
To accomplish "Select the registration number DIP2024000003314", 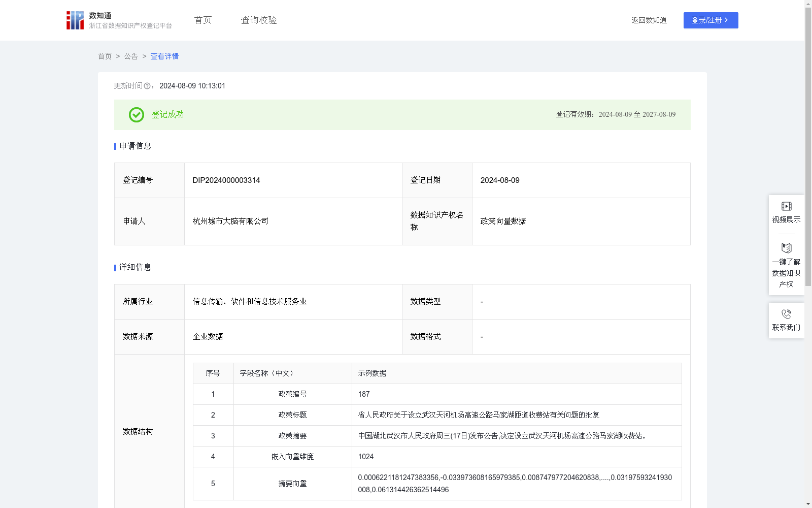I will (226, 180).
